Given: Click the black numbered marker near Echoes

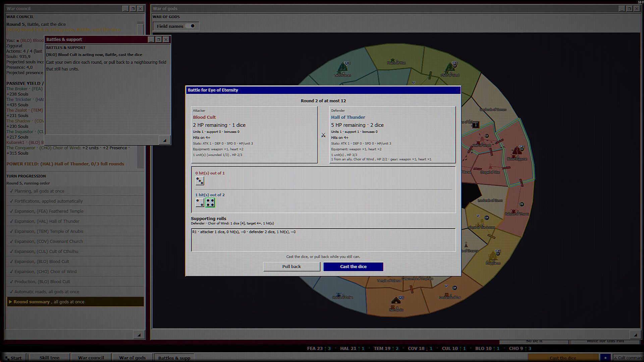Looking at the screenshot, I should [475, 125].
